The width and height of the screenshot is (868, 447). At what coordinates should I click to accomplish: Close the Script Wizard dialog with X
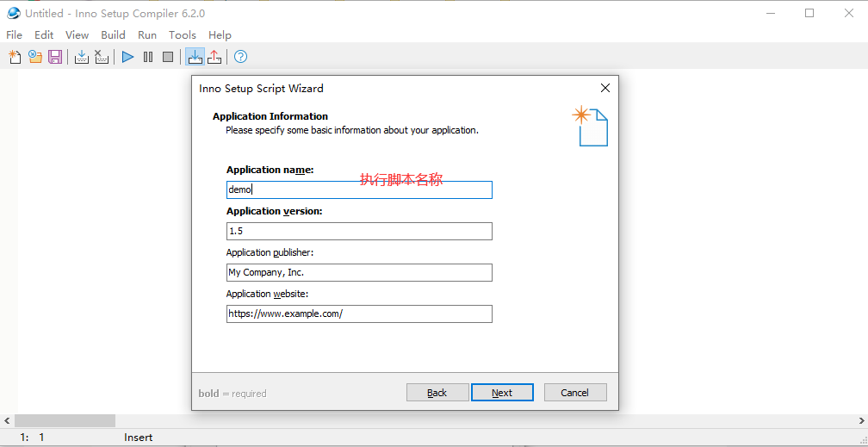(x=605, y=88)
